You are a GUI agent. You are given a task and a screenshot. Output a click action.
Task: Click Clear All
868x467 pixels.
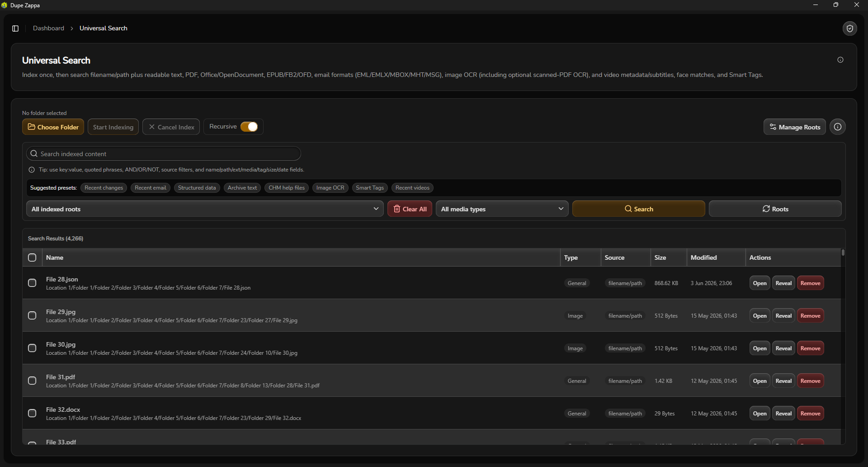point(410,209)
